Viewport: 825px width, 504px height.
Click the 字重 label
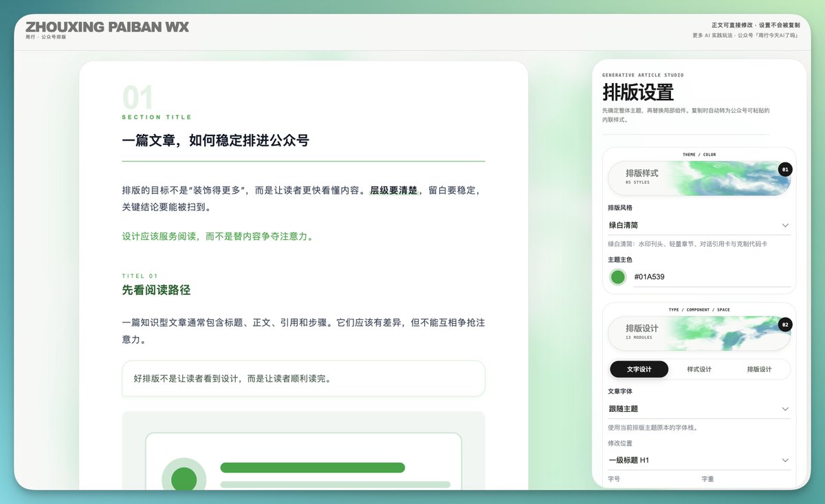[x=707, y=479]
